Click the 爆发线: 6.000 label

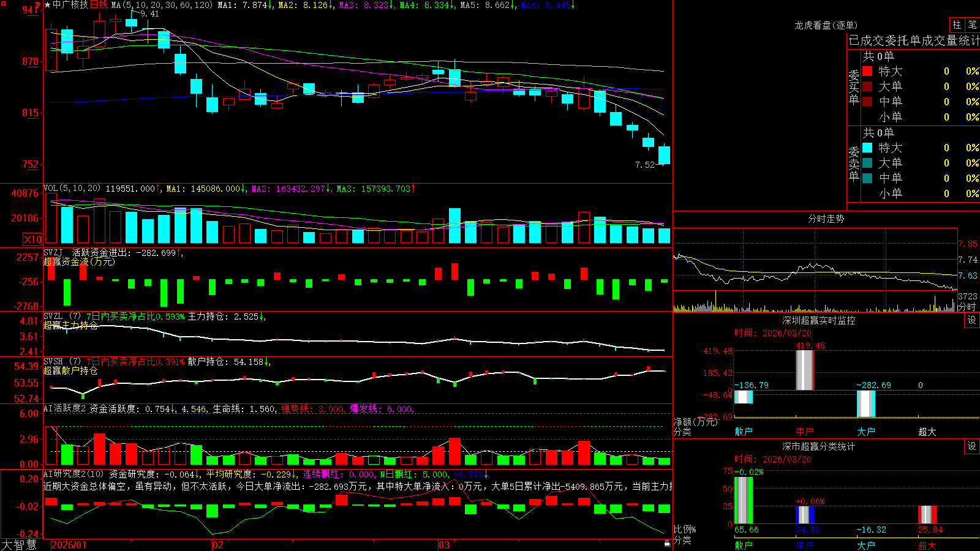point(381,409)
